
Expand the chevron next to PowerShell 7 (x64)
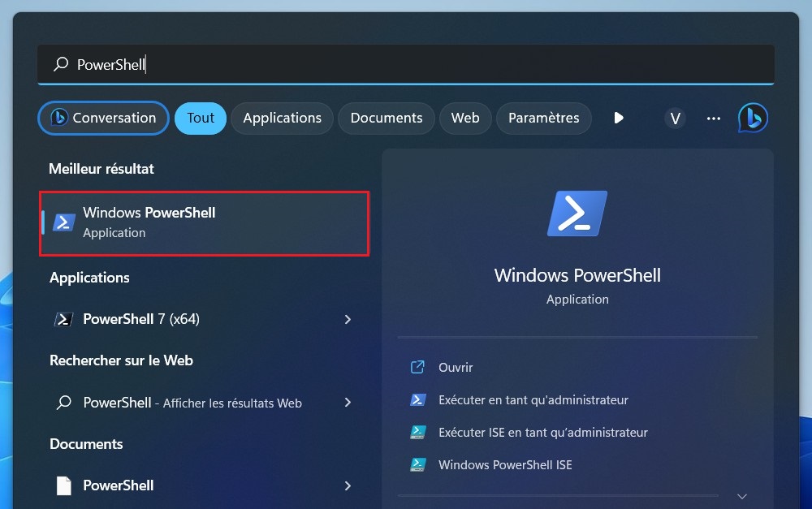click(x=348, y=320)
